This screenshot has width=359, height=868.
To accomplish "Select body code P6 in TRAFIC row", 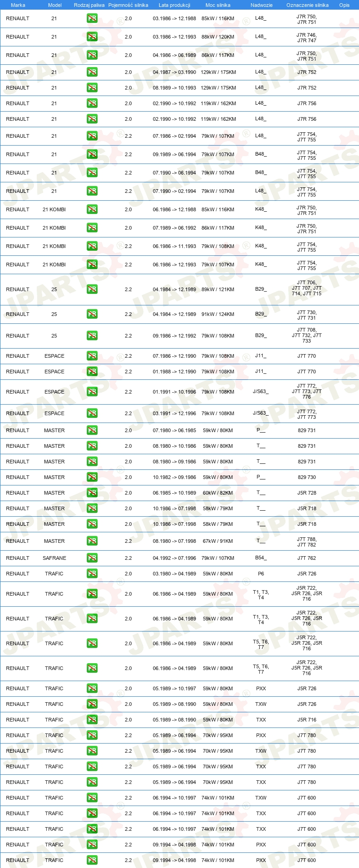I will (x=261, y=574).
